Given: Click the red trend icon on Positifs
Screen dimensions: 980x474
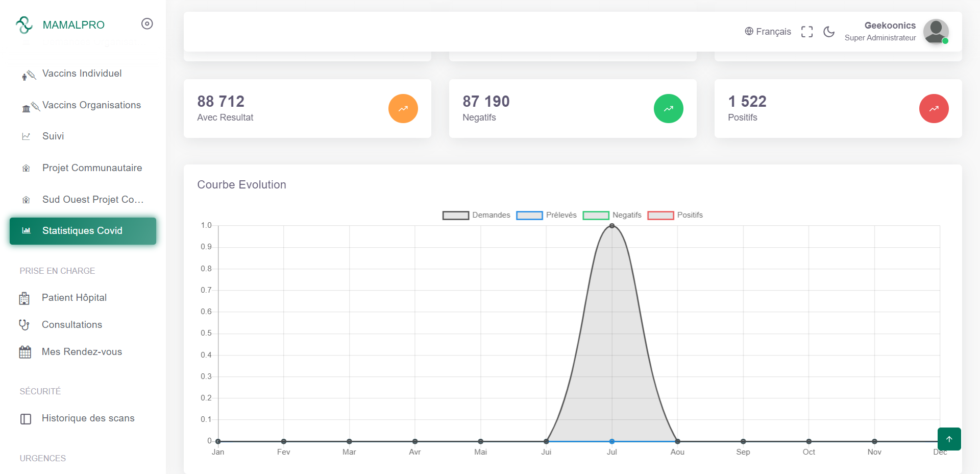Looking at the screenshot, I should coord(934,109).
